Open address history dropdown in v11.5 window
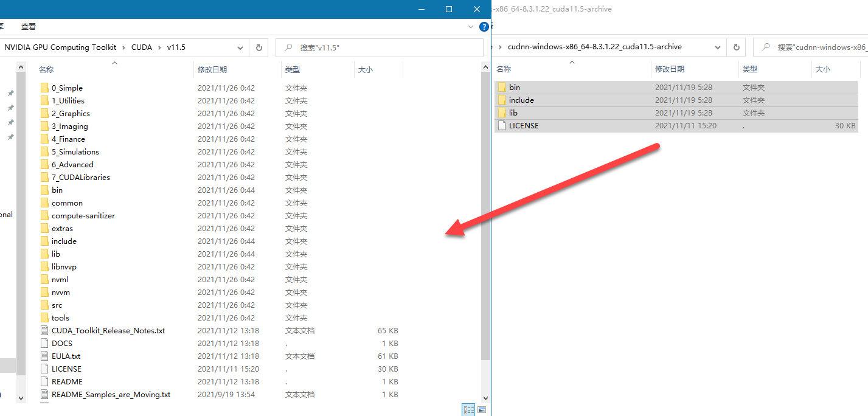The height and width of the screenshot is (416, 868). pos(241,47)
